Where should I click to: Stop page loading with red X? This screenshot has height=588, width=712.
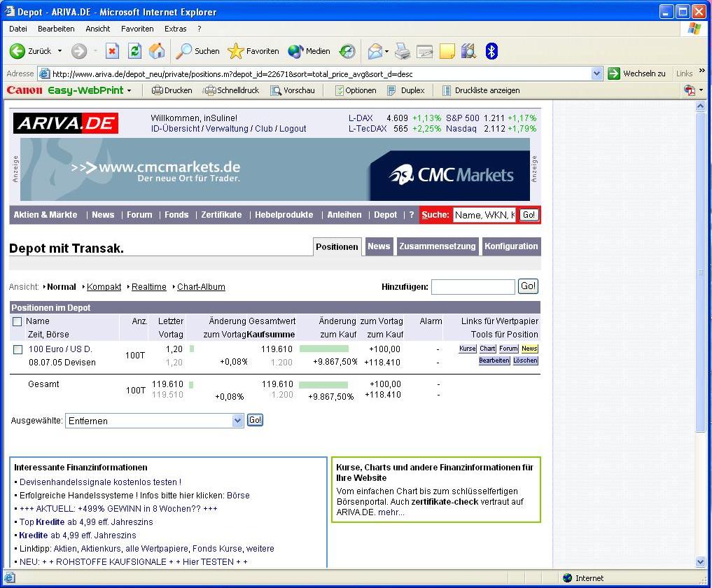(112, 51)
